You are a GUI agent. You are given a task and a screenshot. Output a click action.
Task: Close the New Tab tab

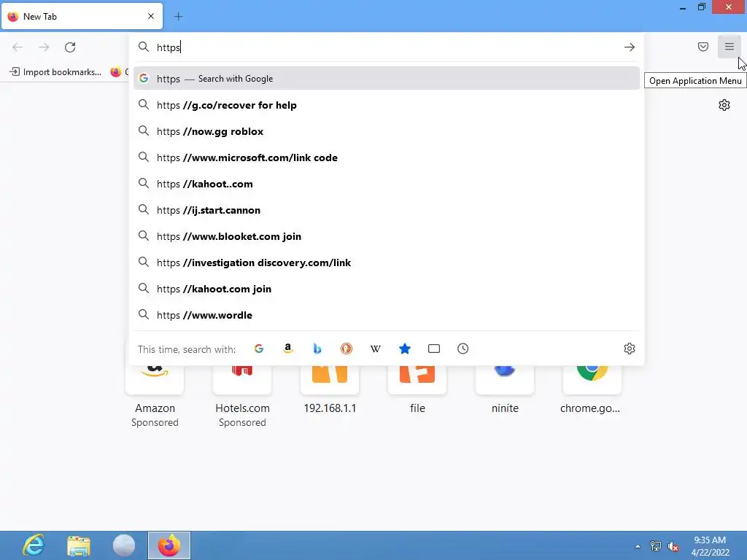151,16
